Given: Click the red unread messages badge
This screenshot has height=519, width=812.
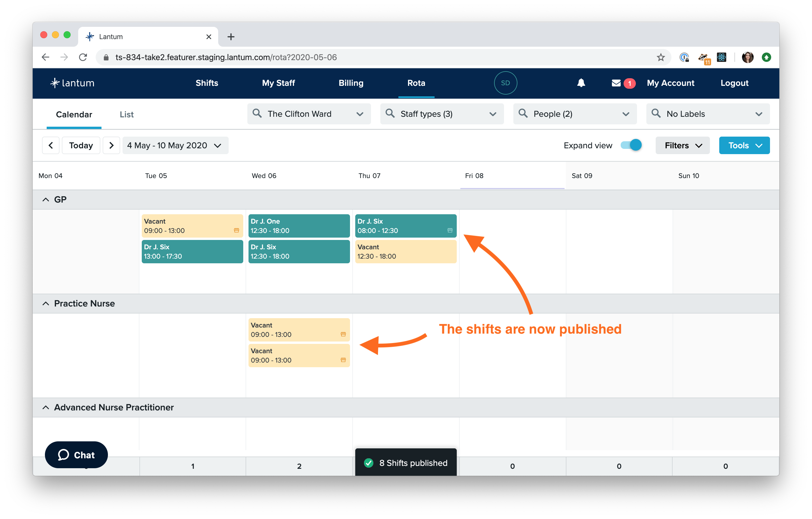Looking at the screenshot, I should pos(629,83).
